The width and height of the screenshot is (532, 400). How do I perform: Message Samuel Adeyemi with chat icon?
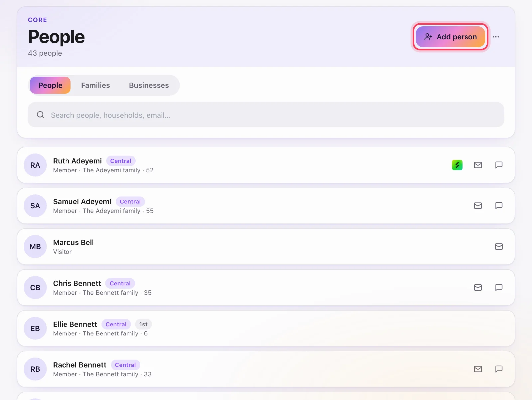[499, 206]
